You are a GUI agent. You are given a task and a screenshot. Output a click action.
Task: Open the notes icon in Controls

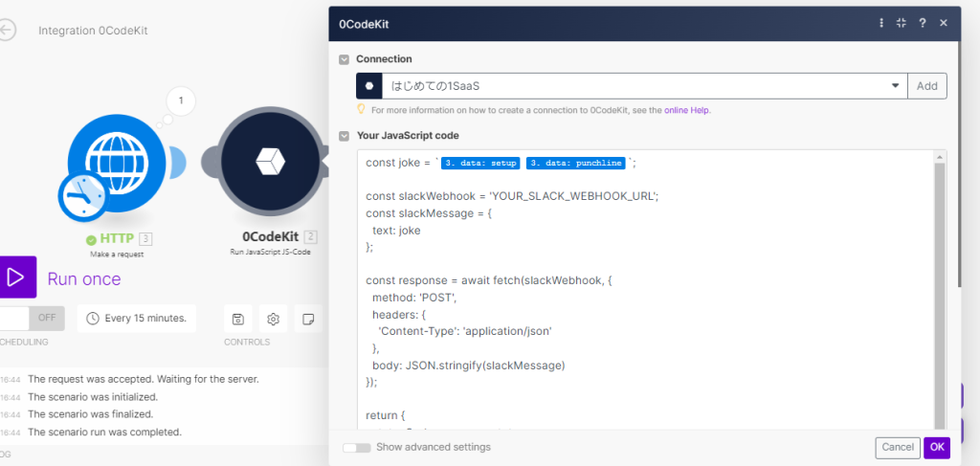308,320
